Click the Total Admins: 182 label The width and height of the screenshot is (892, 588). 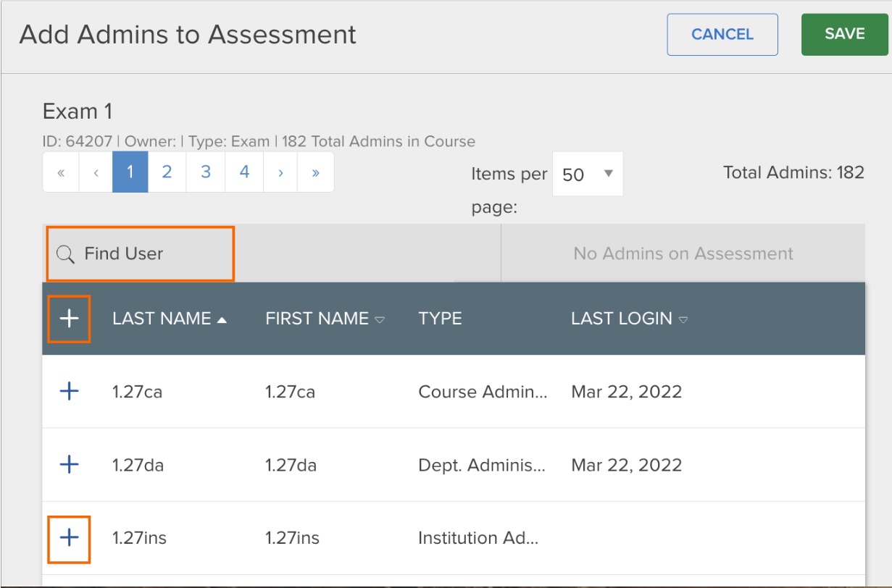tap(793, 172)
